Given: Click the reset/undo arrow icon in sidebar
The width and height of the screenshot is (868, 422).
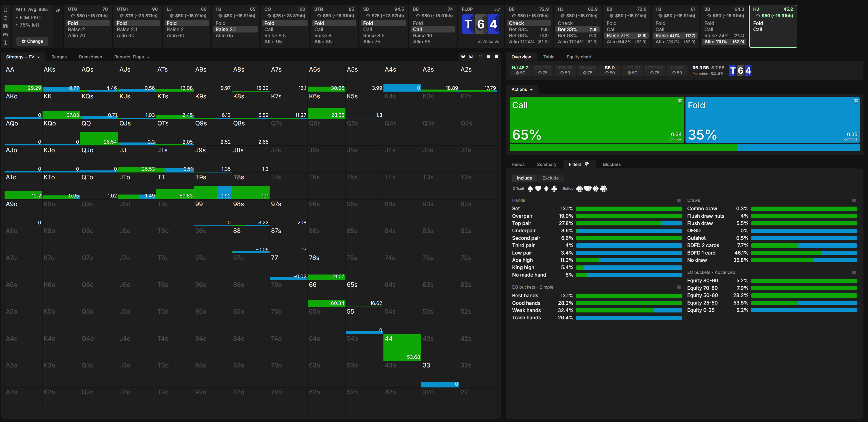Looking at the screenshot, I should click(x=5, y=18).
